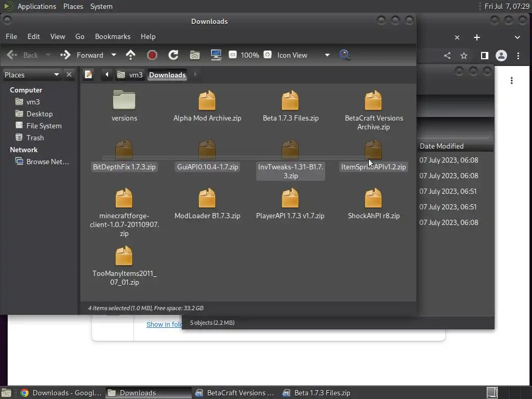
Task: Select the BitDepthFix 1.7.3.zip icon
Action: 124,149
